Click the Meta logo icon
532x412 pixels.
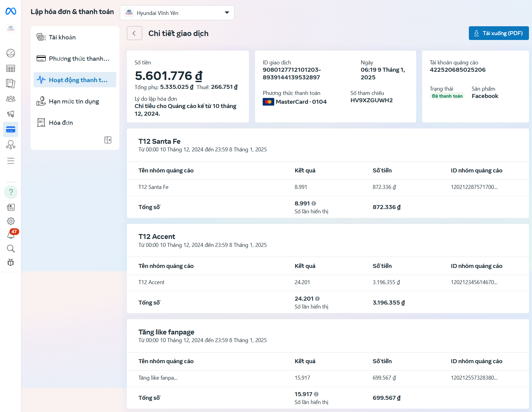[11, 11]
